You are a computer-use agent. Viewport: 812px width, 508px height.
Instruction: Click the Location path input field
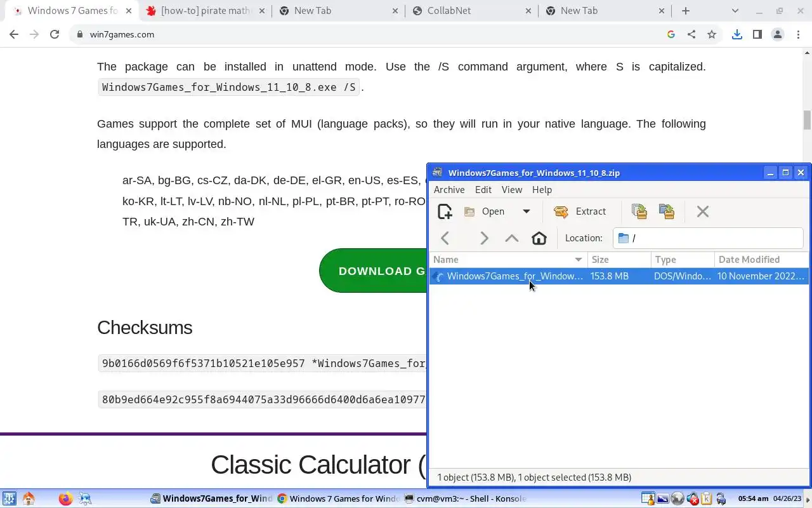pos(708,238)
